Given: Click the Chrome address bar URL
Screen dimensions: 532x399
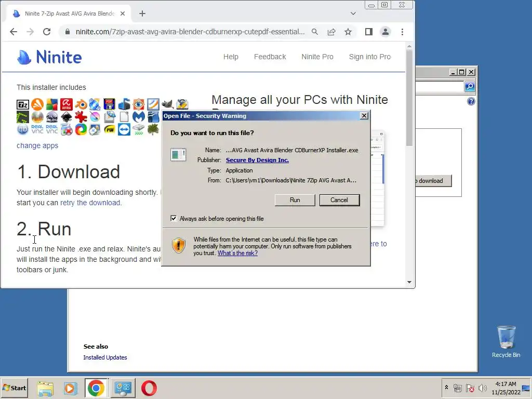Looking at the screenshot, I should click(190, 32).
